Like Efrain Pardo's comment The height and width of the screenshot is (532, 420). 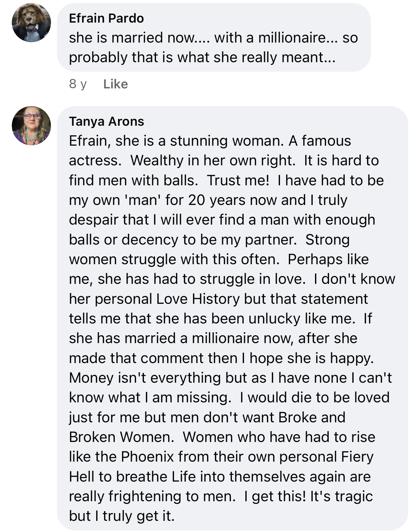coord(115,84)
